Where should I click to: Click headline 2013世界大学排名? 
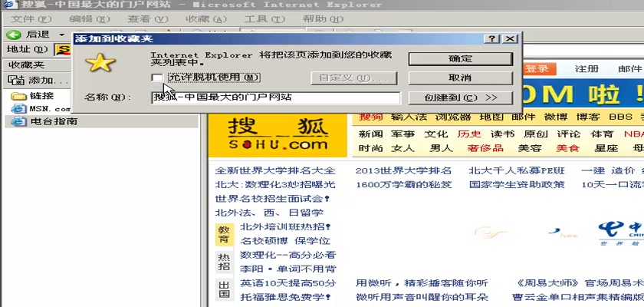(403, 170)
